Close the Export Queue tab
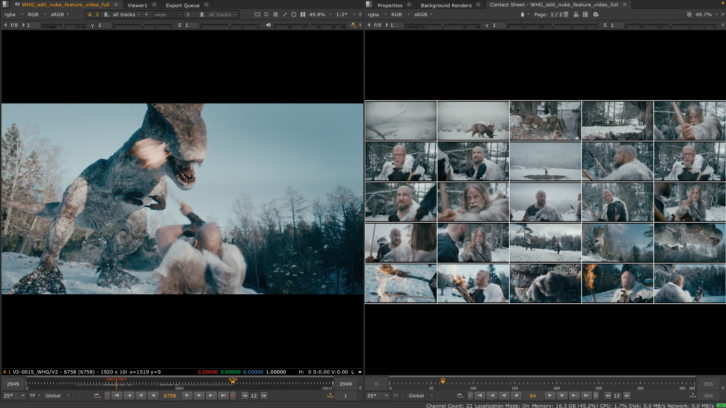 [207, 5]
